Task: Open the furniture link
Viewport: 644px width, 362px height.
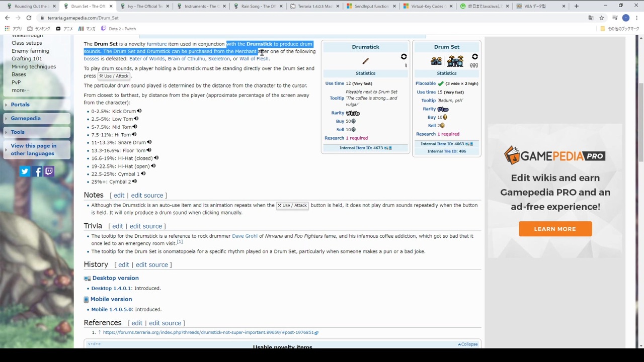Action: click(156, 44)
